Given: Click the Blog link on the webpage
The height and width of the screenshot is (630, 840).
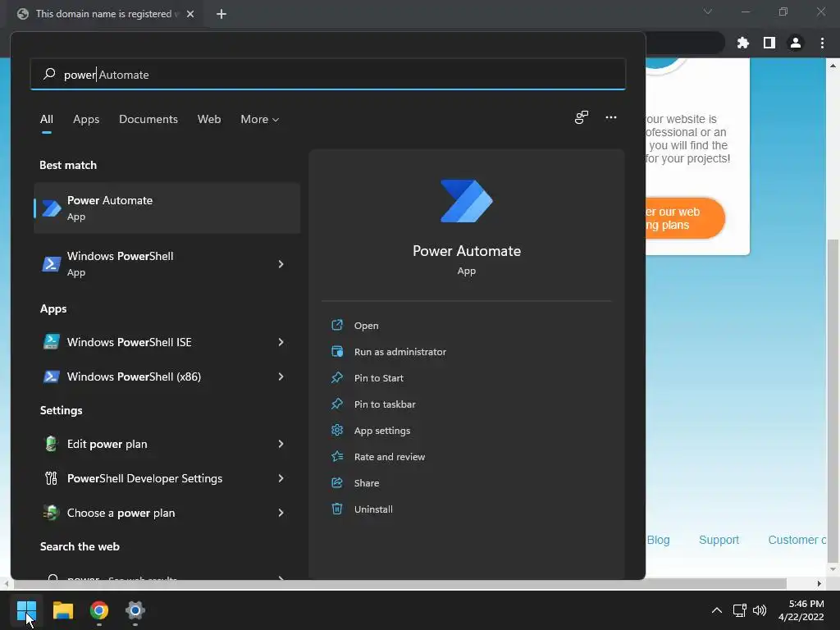Looking at the screenshot, I should 659,540.
